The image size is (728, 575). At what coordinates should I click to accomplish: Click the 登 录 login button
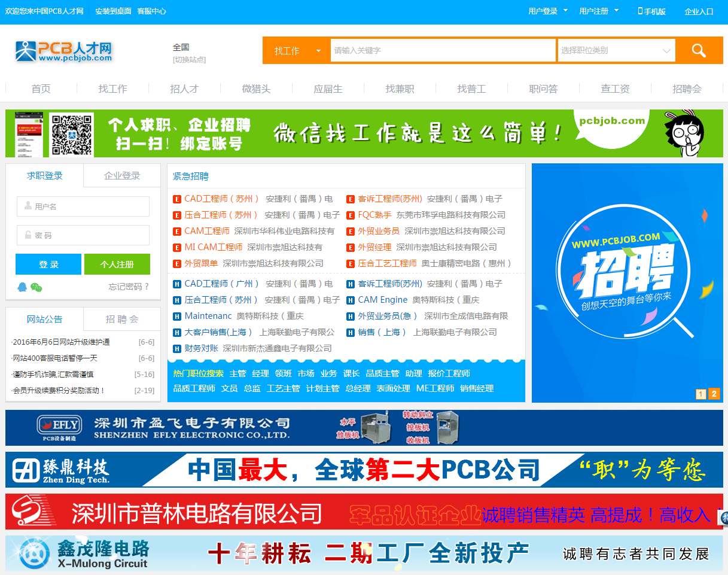[48, 264]
